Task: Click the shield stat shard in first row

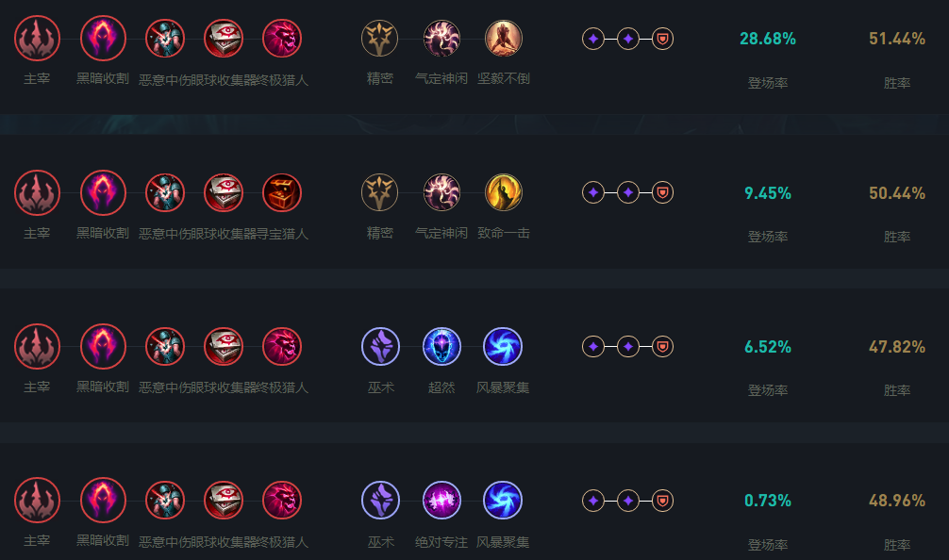Action: point(663,39)
